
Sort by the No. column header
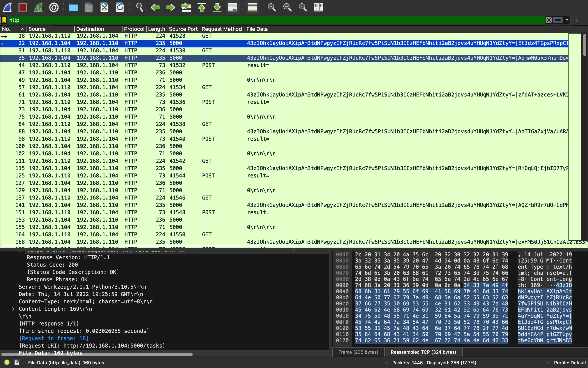point(13,29)
